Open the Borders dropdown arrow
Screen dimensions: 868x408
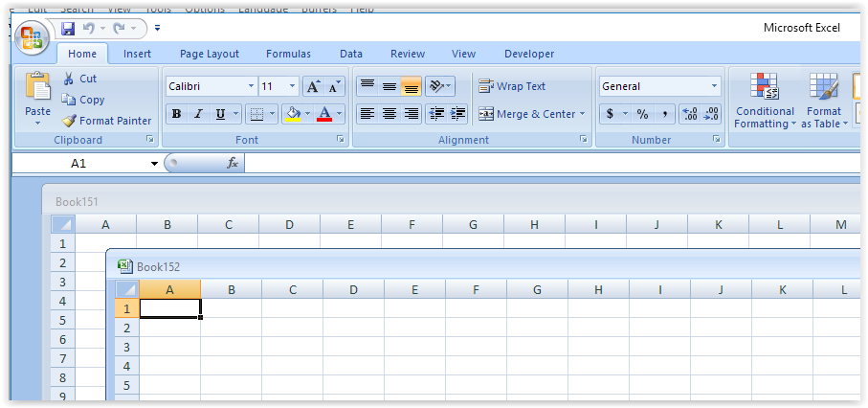(273, 114)
